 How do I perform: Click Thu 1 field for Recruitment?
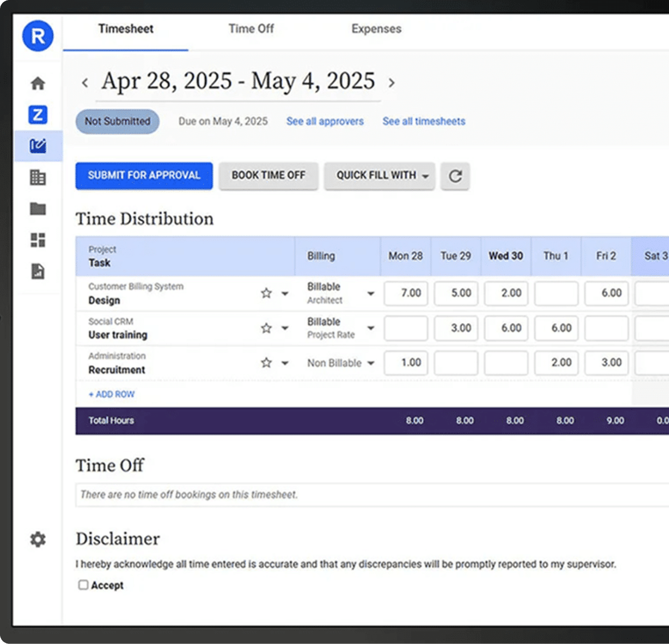pos(556,363)
